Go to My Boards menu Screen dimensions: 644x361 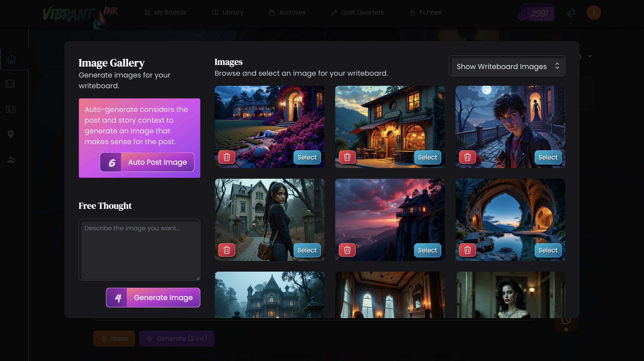point(165,13)
